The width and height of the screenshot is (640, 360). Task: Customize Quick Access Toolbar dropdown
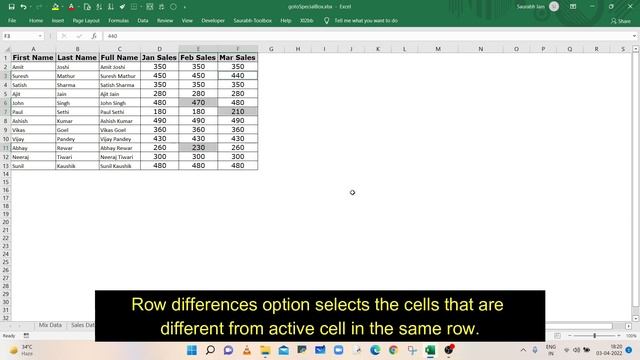click(x=185, y=7)
